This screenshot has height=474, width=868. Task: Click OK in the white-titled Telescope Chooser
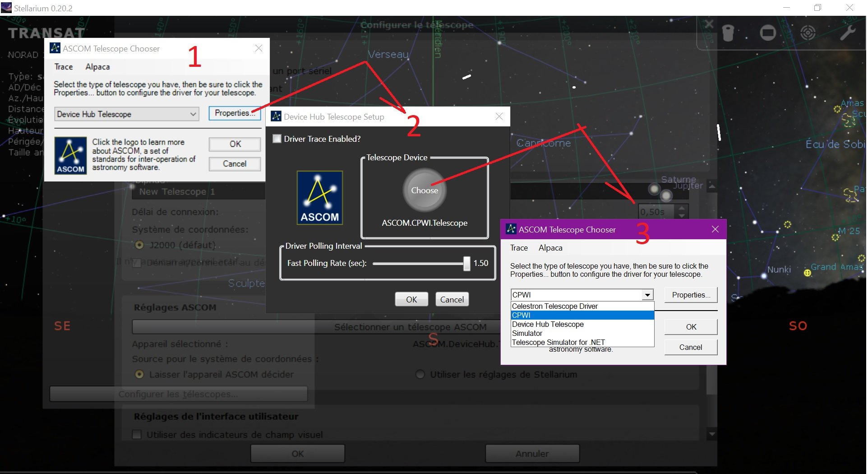click(x=235, y=144)
